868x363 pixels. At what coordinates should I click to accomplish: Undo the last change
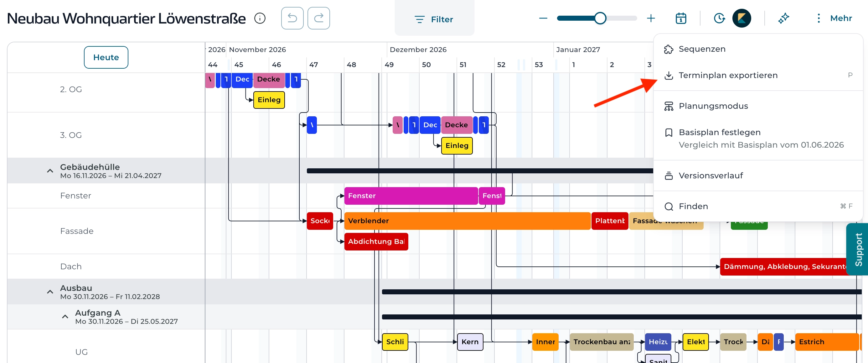tap(292, 18)
